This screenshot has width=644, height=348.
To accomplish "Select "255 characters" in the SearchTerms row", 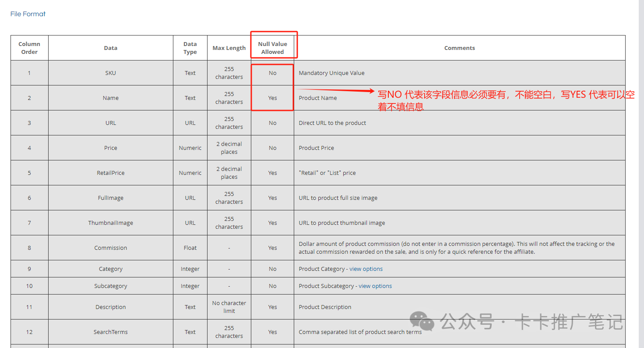I will [x=229, y=332].
